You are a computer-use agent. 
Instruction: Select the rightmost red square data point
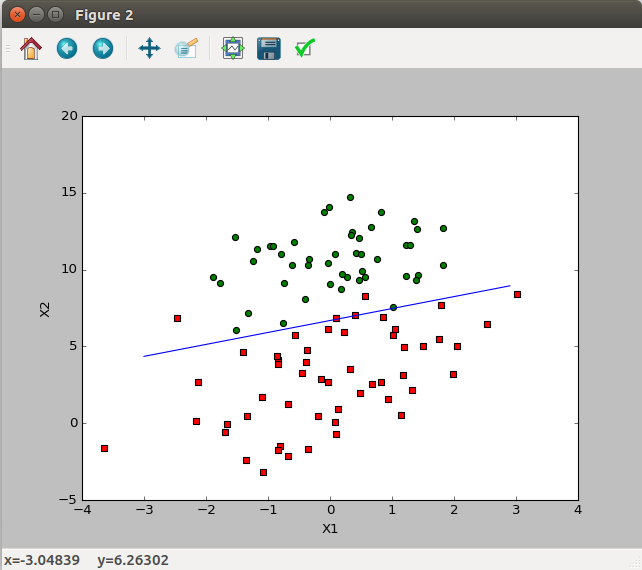pyautogui.click(x=517, y=294)
